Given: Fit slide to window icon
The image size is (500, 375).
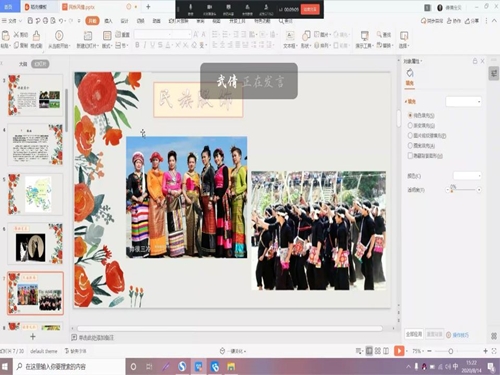Looking at the screenshot, I should click(494, 351).
